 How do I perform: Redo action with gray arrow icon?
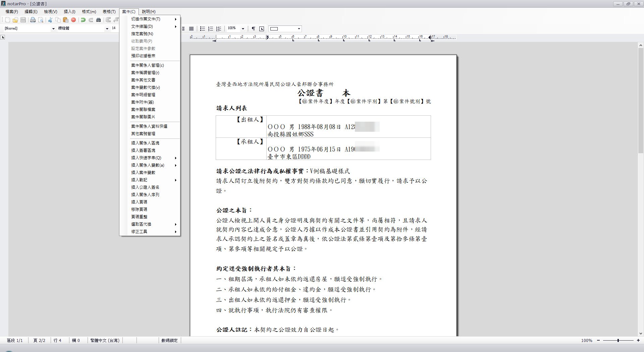click(91, 20)
